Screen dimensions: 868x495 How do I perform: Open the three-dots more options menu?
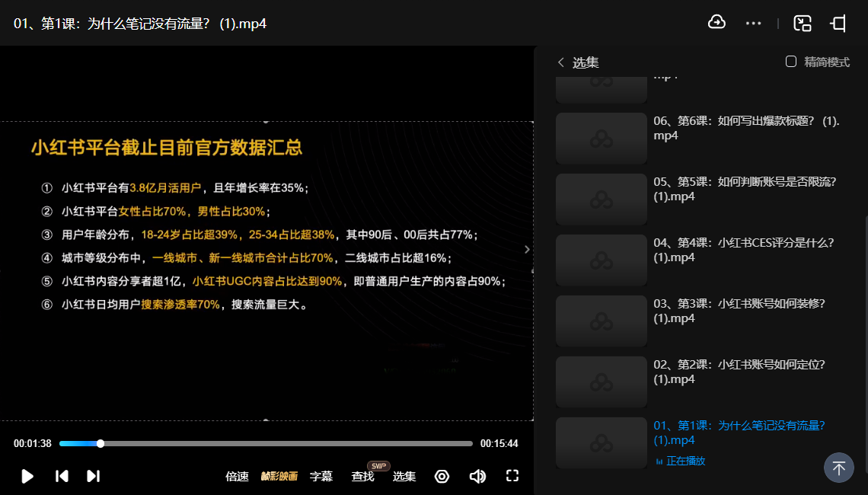(754, 23)
